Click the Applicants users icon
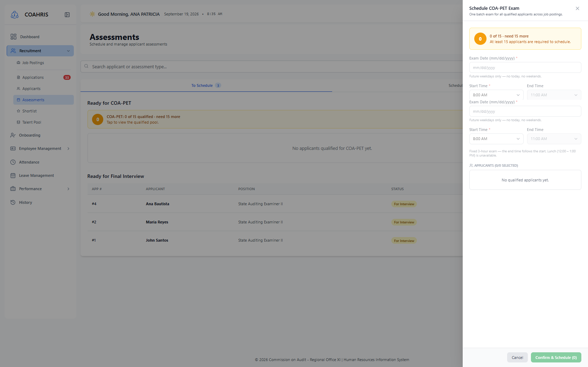The width and height of the screenshot is (588, 367). pos(19,89)
